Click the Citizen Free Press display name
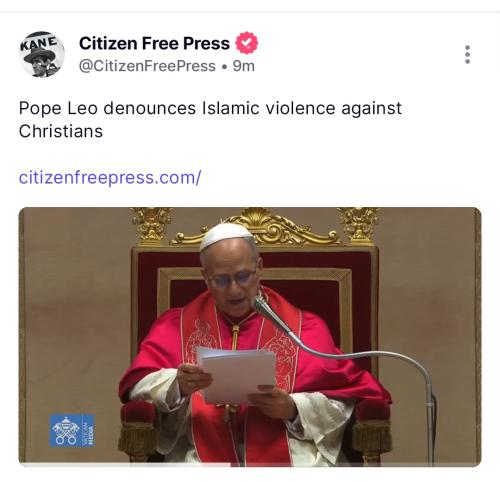The width and height of the screenshot is (500, 482). click(154, 43)
